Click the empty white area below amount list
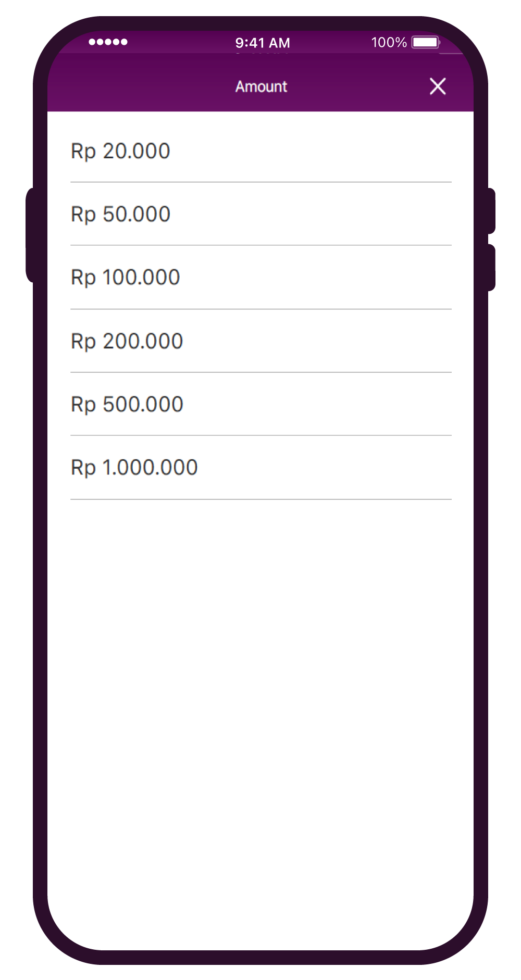521x980 pixels. [260, 703]
